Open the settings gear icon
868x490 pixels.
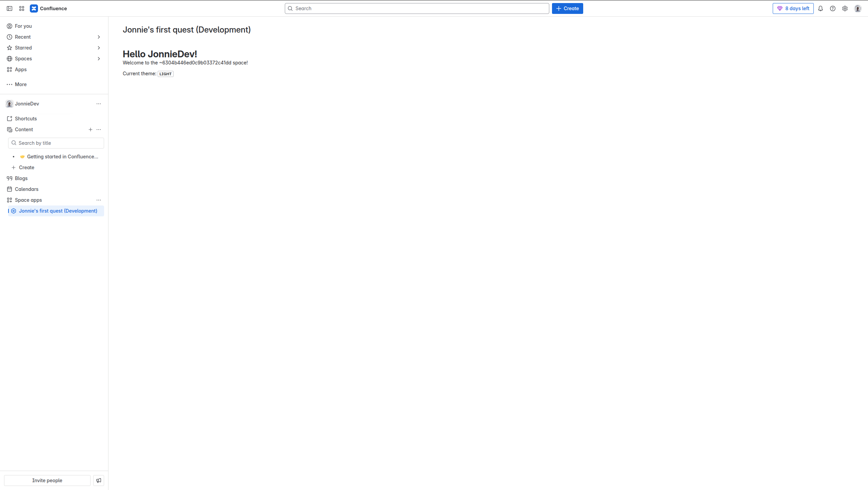coord(845,8)
